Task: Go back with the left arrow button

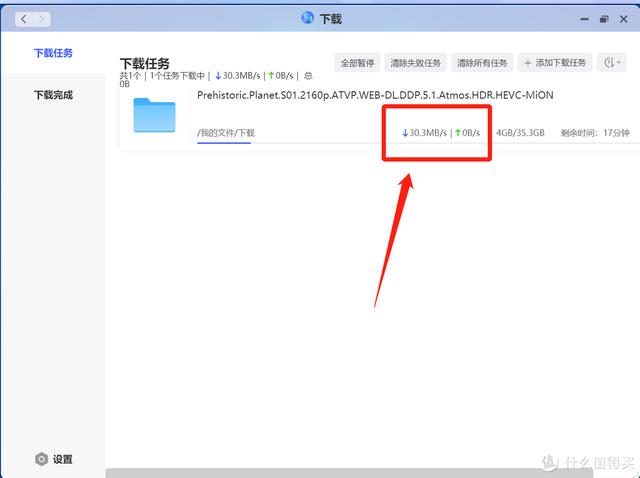Action: click(x=24, y=19)
